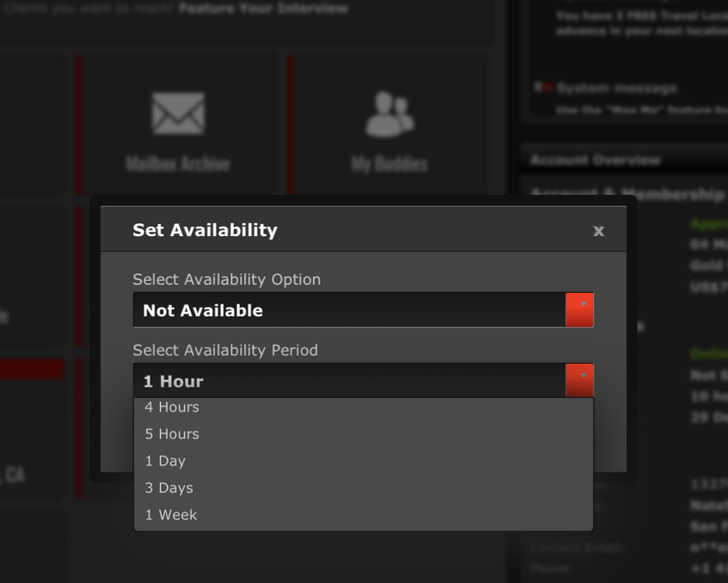The width and height of the screenshot is (728, 583).
Task: Pick the 1 Day availability period
Action: [x=165, y=461]
